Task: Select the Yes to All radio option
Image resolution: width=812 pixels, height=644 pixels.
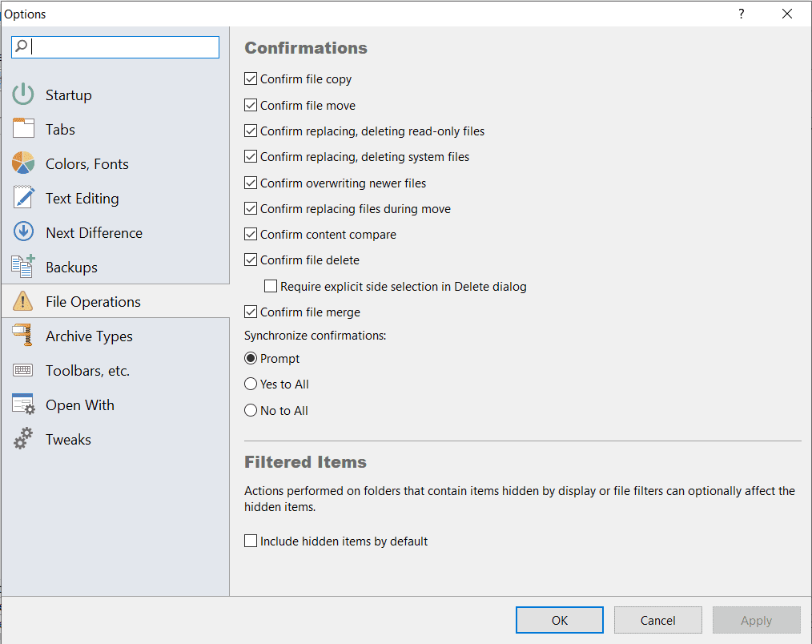Action: [x=251, y=384]
